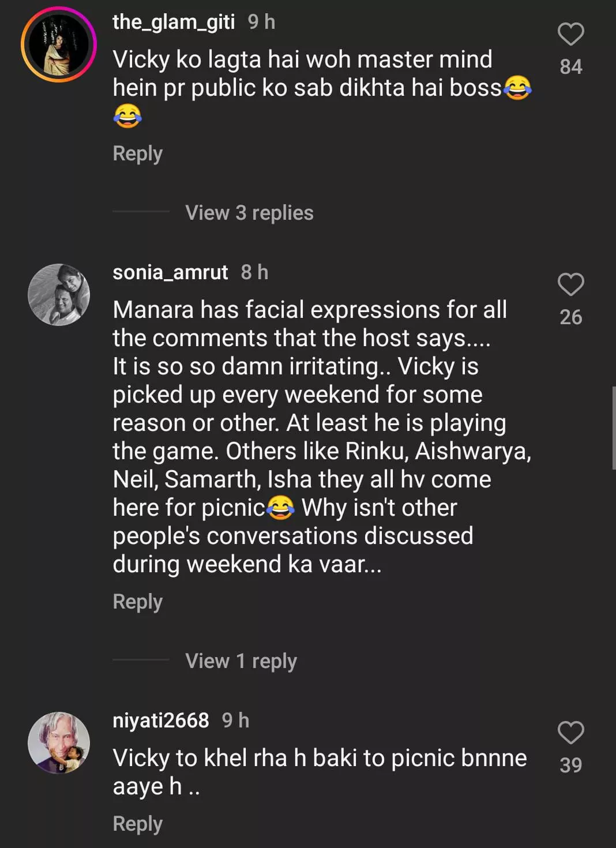This screenshot has height=848, width=616.
Task: Reply to niyati2668's comment
Action: (137, 824)
